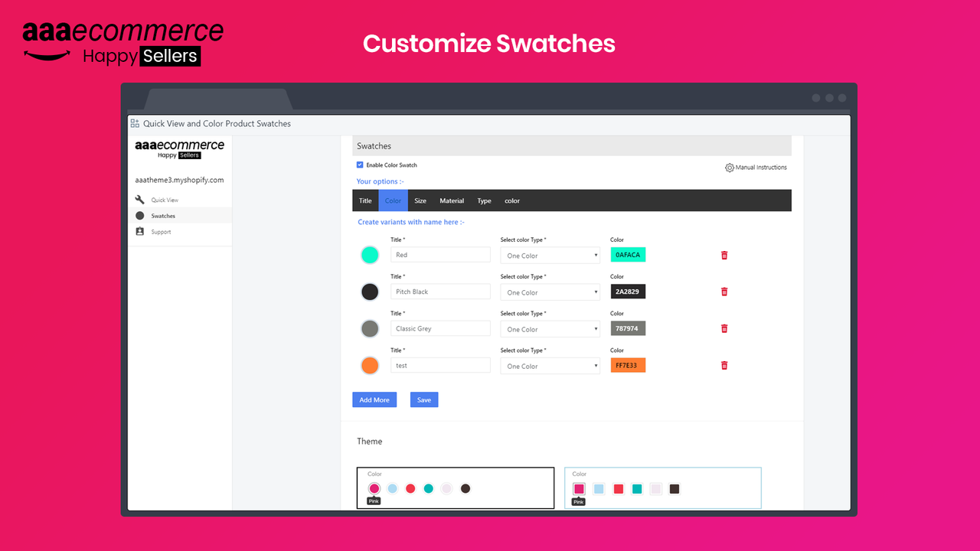This screenshot has width=980, height=551.
Task: Click the Your options label
Action: point(380,181)
